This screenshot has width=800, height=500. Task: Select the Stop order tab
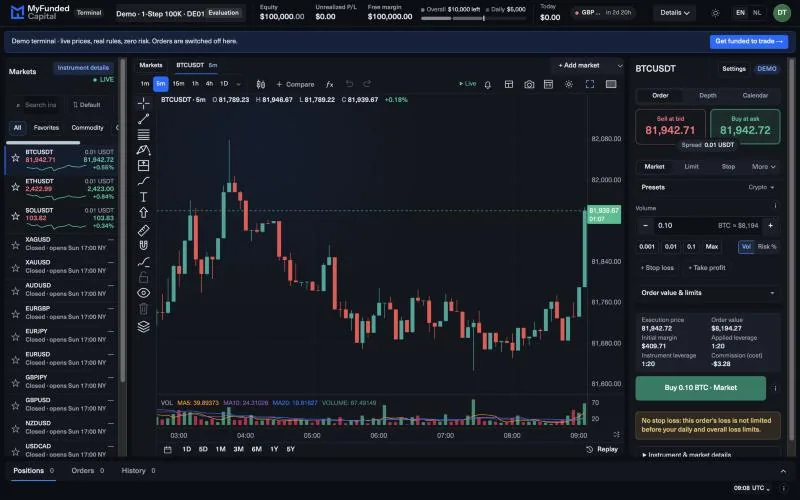728,167
